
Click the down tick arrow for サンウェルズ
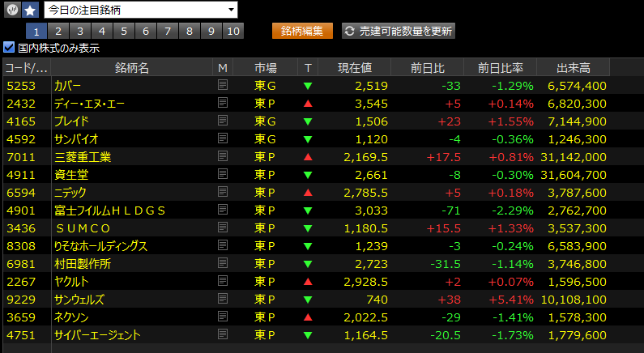(308, 300)
